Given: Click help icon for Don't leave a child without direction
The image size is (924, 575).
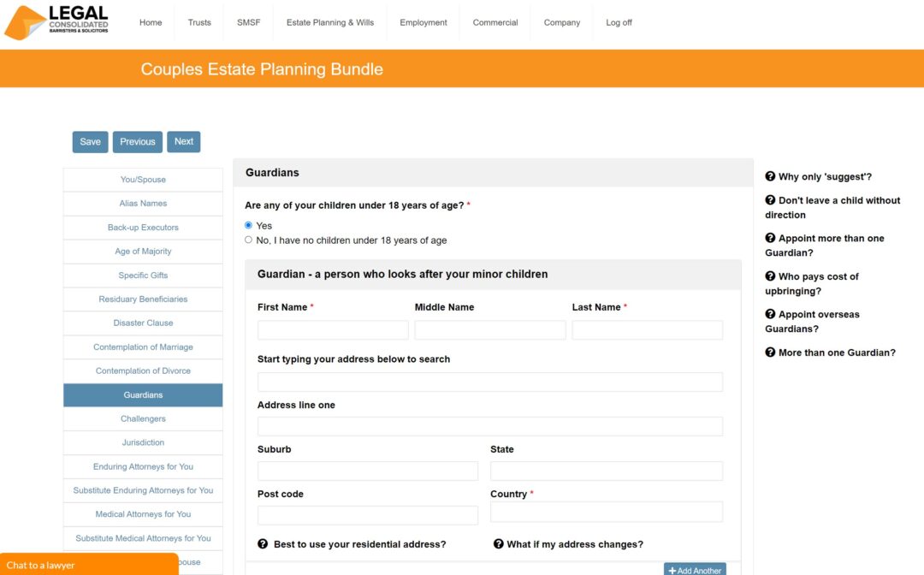Looking at the screenshot, I should coord(770,200).
